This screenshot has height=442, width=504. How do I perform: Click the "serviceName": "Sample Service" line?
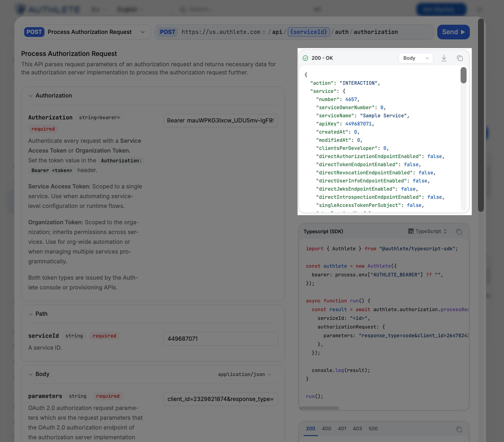pyautogui.click(x=363, y=116)
